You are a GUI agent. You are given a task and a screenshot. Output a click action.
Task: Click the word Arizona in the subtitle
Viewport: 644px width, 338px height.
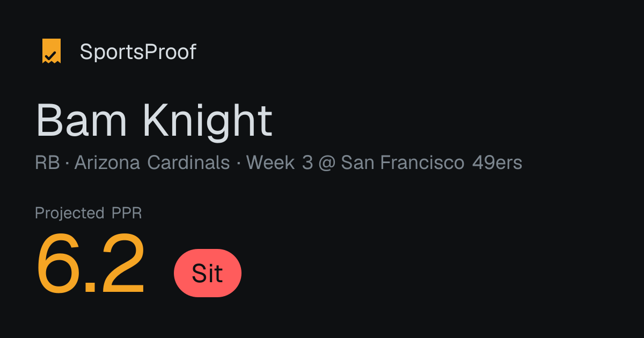(107, 163)
